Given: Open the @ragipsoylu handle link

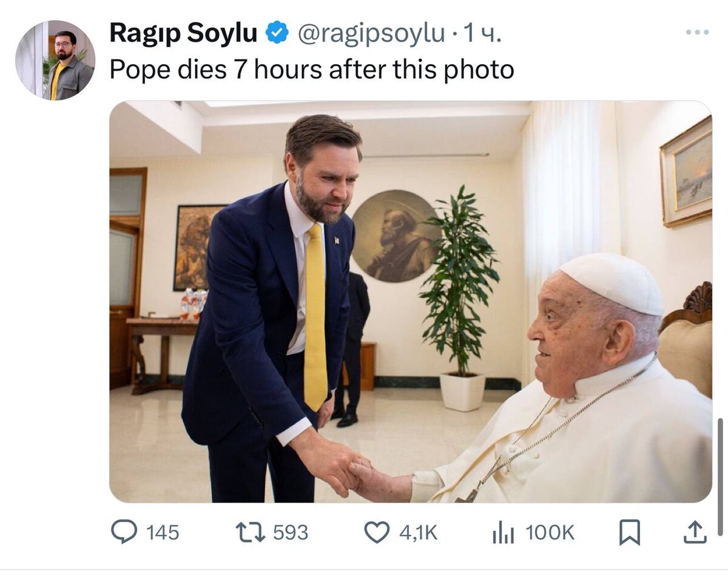Looking at the screenshot, I should point(371,34).
